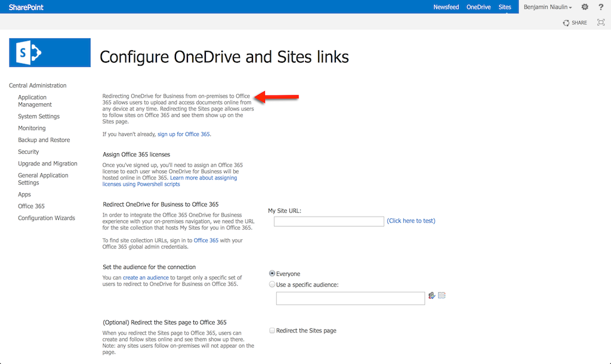This screenshot has height=364, width=611.
Task: Go to System Settings
Action: [39, 116]
